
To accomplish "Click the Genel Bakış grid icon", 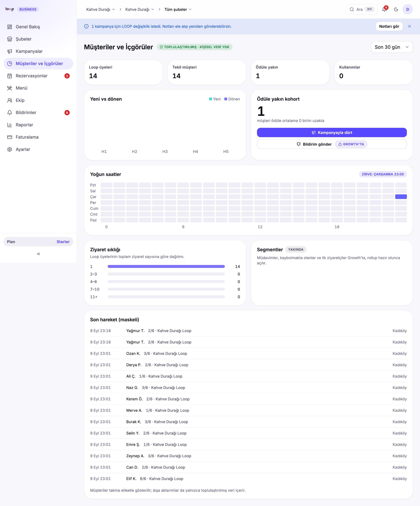I will coord(10,27).
